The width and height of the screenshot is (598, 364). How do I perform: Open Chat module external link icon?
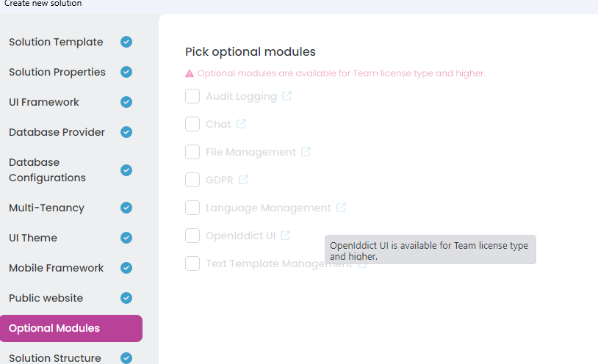(241, 124)
